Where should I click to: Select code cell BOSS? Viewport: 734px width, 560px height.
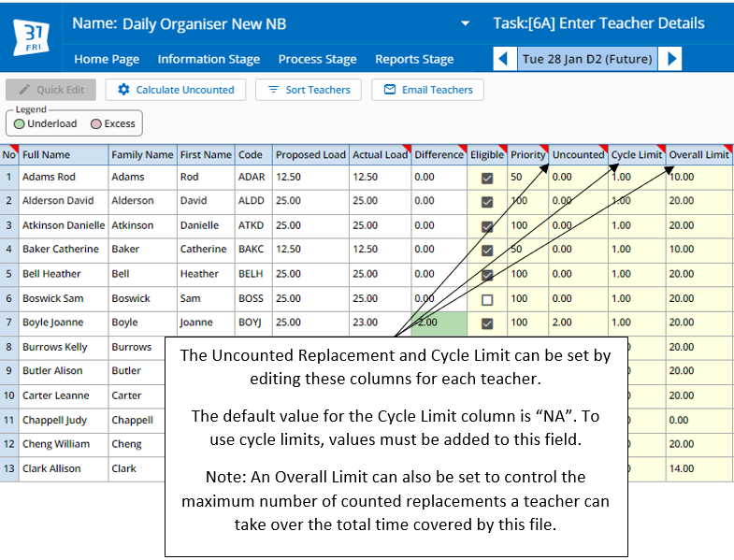point(253,298)
